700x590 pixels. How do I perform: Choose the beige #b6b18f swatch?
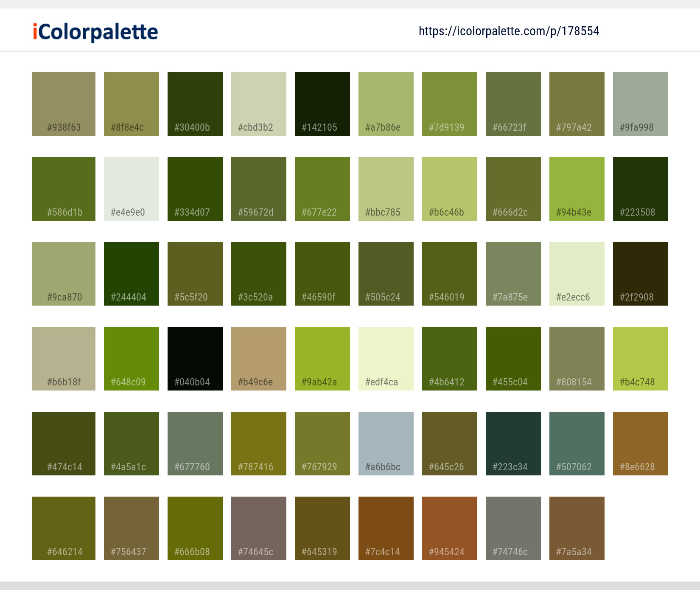coord(64,359)
